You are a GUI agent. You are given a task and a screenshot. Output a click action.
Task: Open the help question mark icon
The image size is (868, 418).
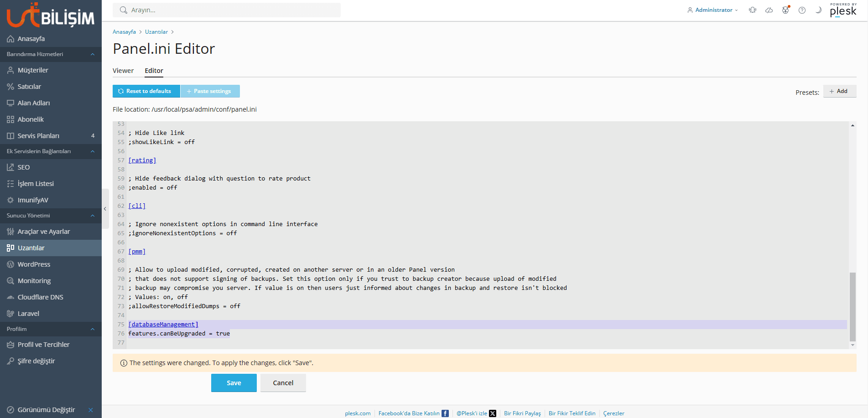coord(802,10)
